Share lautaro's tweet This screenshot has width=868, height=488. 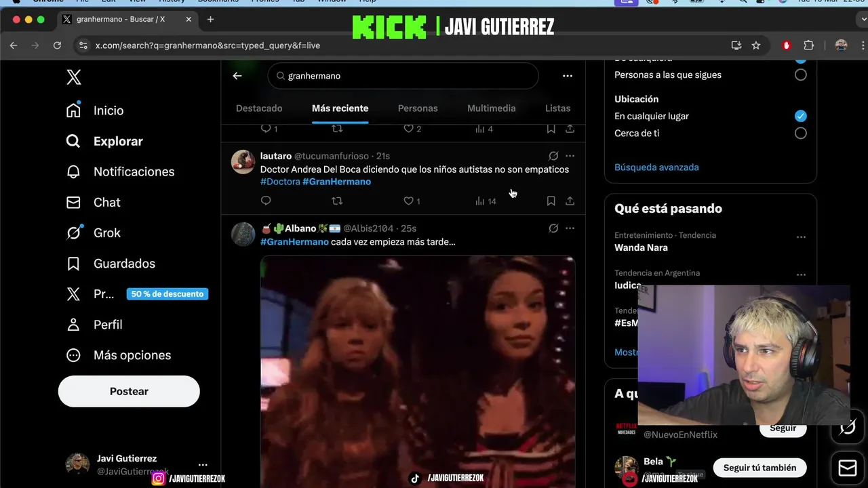(570, 201)
